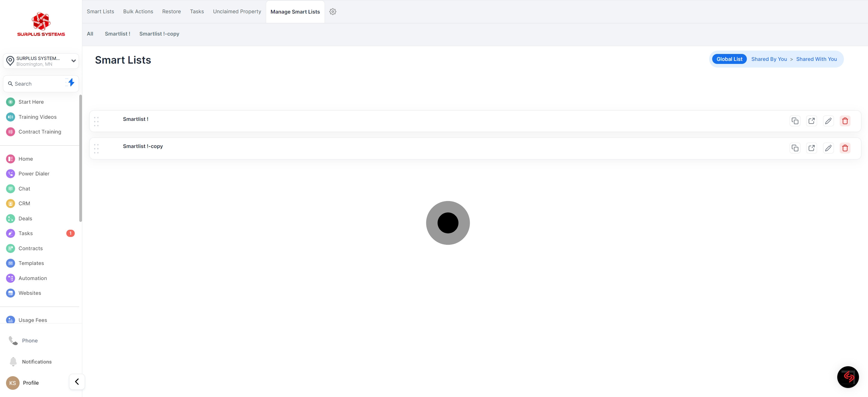Switch to the 'Smartlist !-copy' sub-tab

159,34
